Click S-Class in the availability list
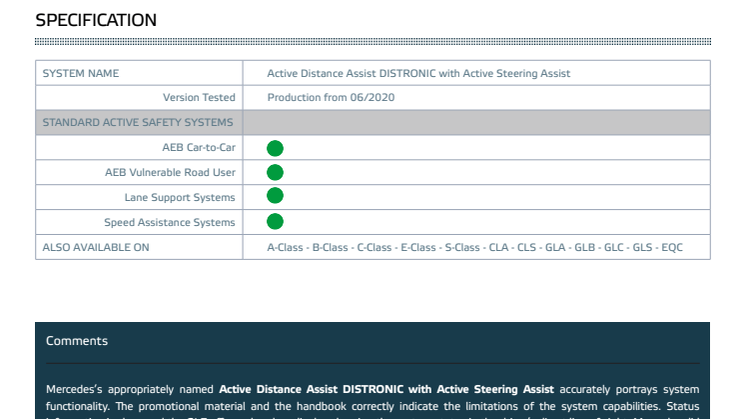Image resolution: width=746 pixels, height=419 pixels. point(462,247)
